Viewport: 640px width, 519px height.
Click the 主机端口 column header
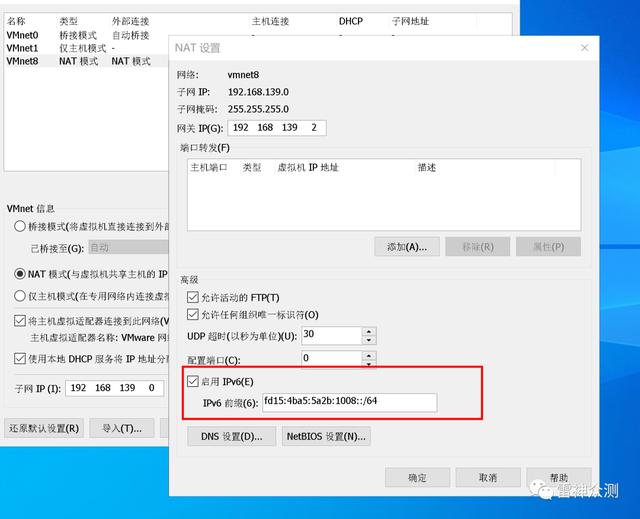click(x=209, y=167)
